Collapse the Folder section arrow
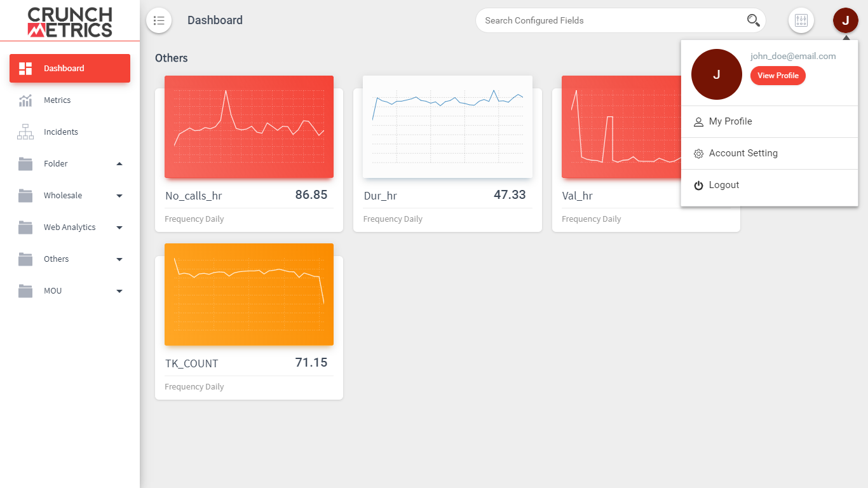The width and height of the screenshot is (868, 488). point(119,164)
